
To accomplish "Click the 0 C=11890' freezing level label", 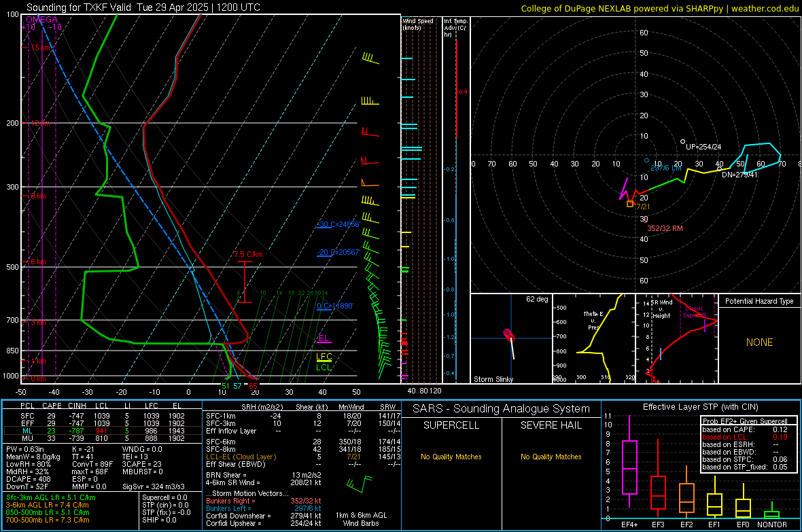I will tap(335, 306).
